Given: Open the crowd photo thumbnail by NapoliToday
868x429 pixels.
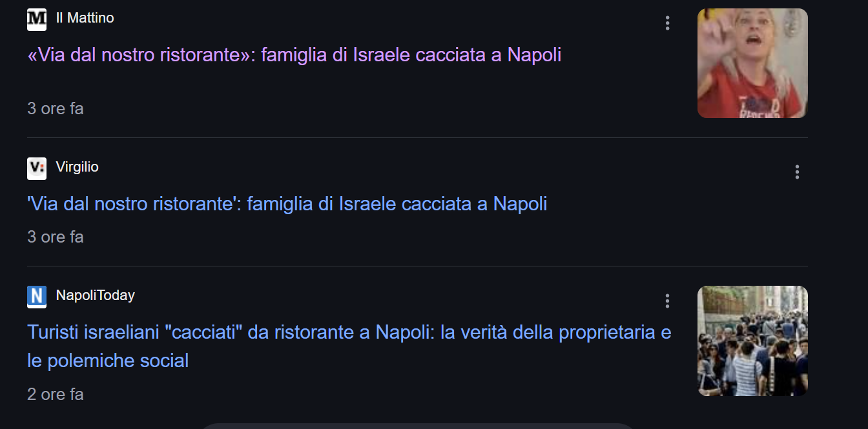Looking at the screenshot, I should [752, 341].
